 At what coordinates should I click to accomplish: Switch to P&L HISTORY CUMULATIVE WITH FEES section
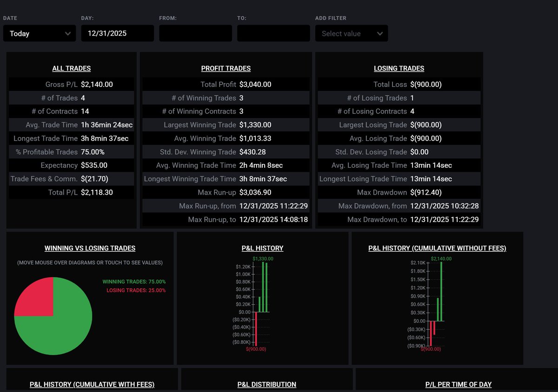(x=92, y=385)
